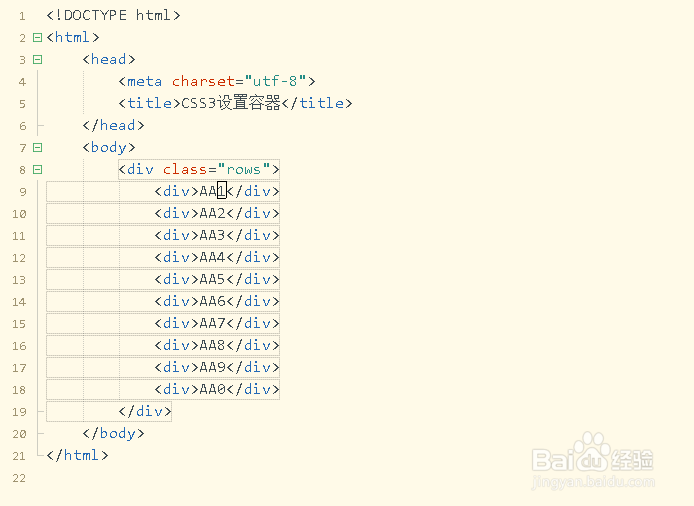Collapse the div class rows fold marker
The image size is (694, 506).
37,170
